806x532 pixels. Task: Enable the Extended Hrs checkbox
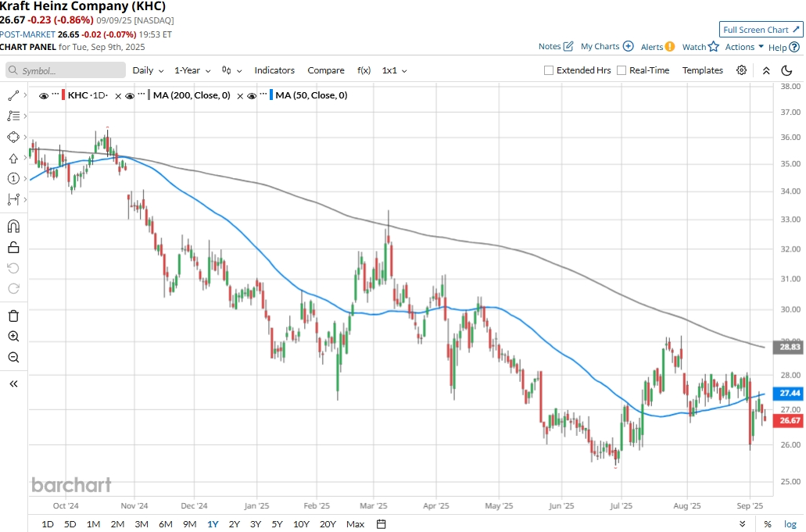pos(549,70)
